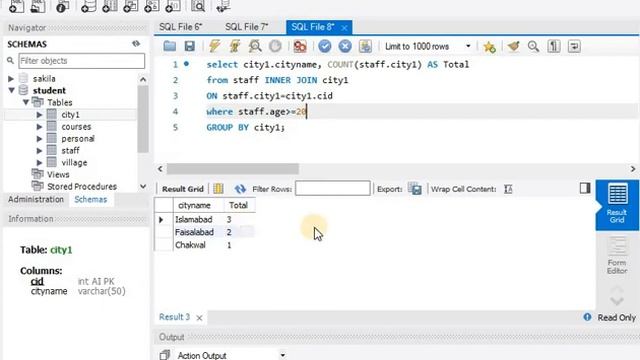Select the Stored Procedures node
This screenshot has height=360, width=640.
point(82,187)
